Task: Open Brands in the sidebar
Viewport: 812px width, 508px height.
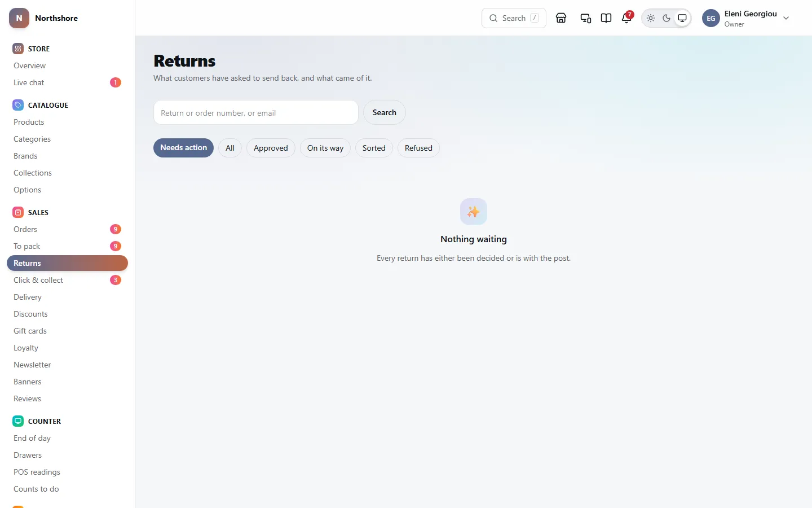Action: point(67,156)
